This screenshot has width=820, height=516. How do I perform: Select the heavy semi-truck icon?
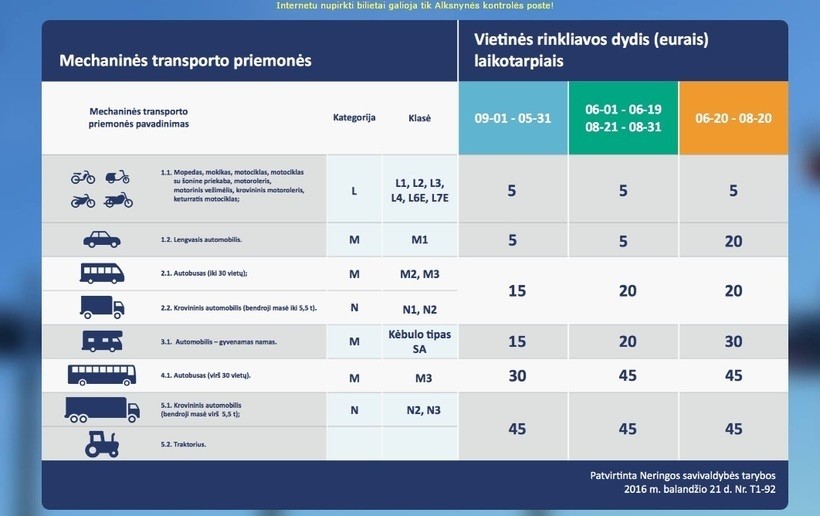pyautogui.click(x=101, y=409)
